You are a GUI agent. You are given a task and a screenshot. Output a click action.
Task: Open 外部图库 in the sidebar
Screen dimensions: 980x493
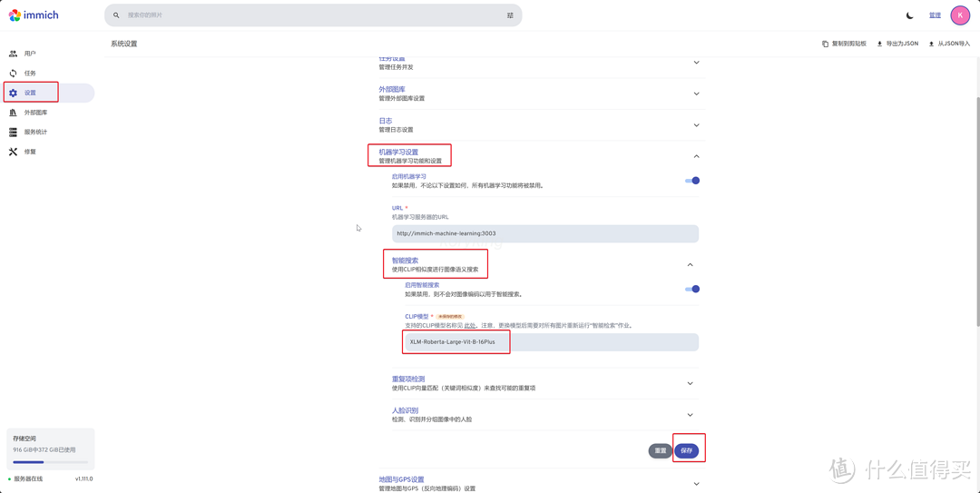49,113
